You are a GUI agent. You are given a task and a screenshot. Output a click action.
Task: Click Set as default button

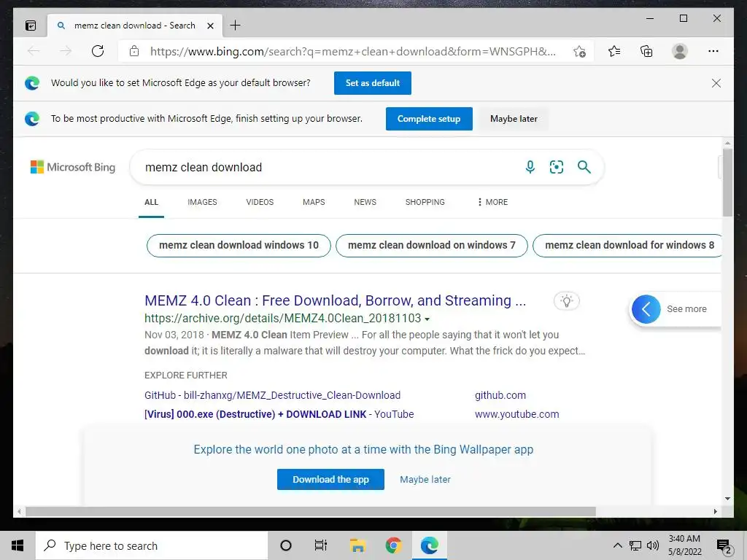[373, 83]
